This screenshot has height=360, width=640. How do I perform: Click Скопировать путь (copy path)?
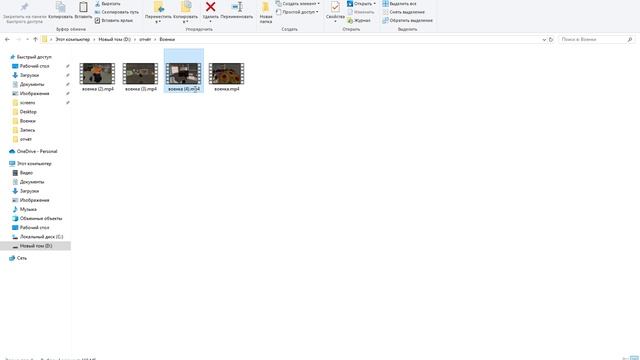click(116, 12)
